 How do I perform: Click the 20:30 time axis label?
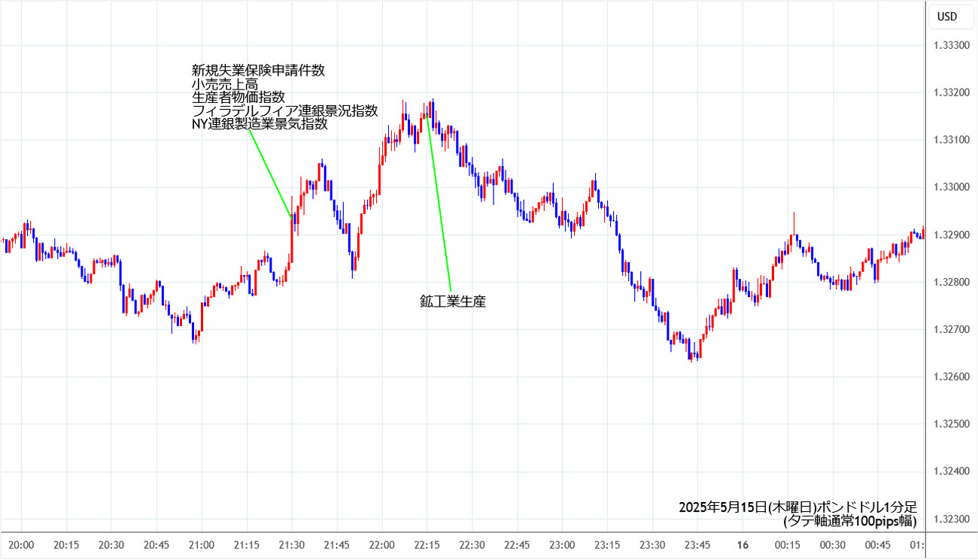pos(111,546)
